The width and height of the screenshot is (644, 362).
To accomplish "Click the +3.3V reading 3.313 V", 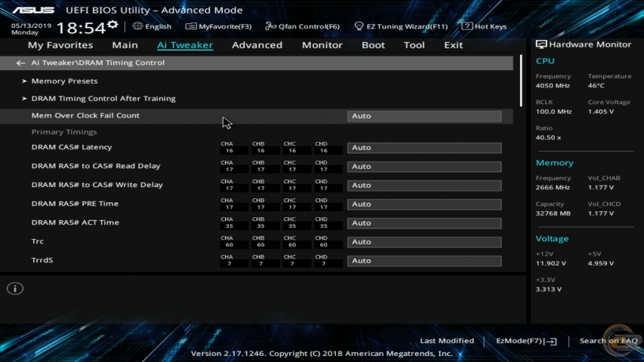I will pos(548,290).
